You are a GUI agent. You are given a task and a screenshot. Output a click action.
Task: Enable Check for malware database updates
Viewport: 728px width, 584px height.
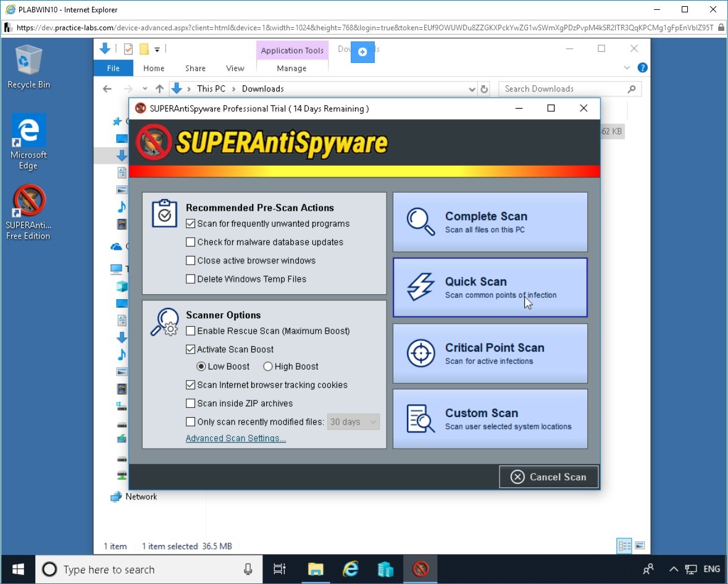coord(190,242)
